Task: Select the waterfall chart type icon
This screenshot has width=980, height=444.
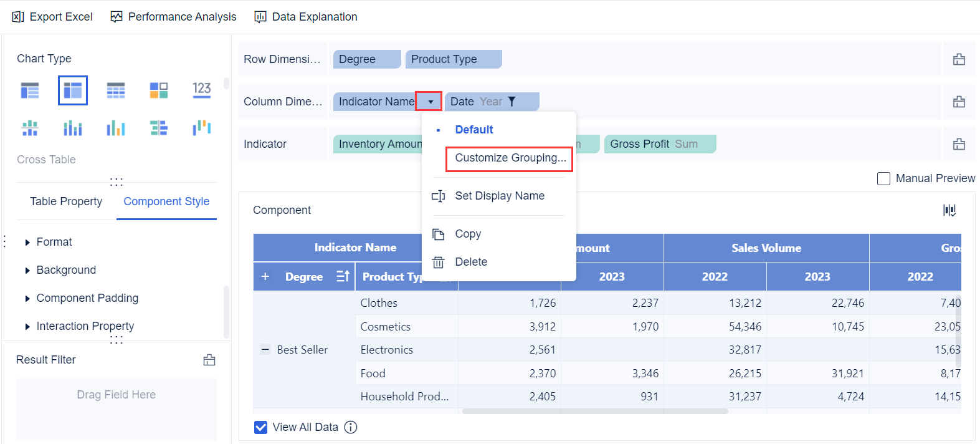Action: pos(202,128)
